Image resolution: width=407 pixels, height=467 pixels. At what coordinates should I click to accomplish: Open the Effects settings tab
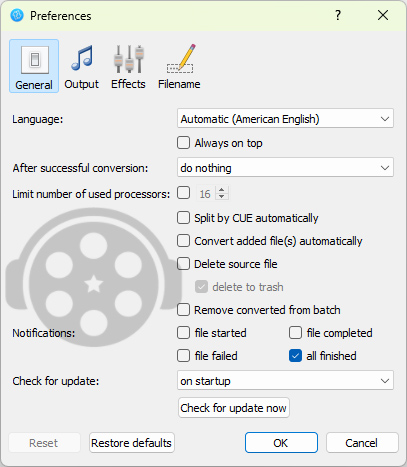[x=128, y=66]
